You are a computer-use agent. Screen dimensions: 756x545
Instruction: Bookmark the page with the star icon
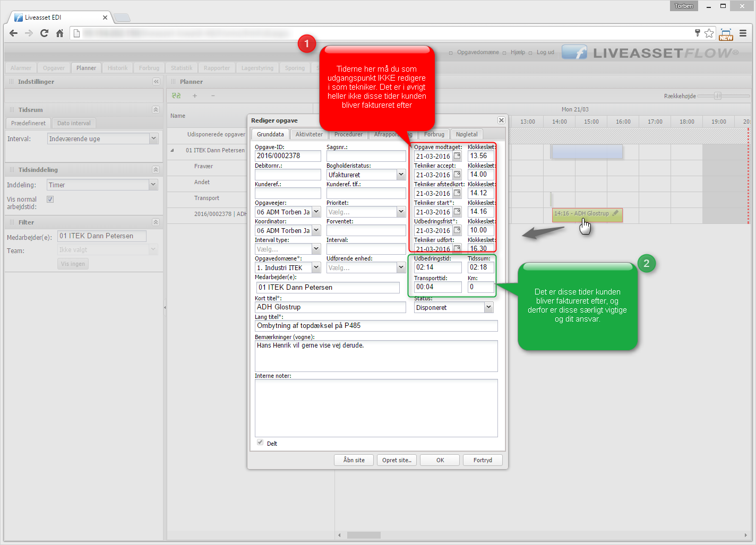(709, 33)
